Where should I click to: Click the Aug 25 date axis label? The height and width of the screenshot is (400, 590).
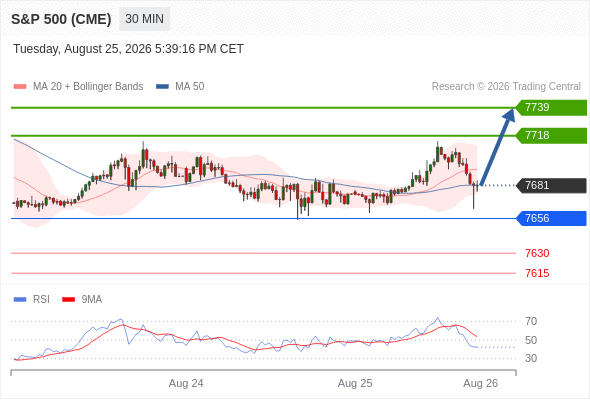(355, 383)
